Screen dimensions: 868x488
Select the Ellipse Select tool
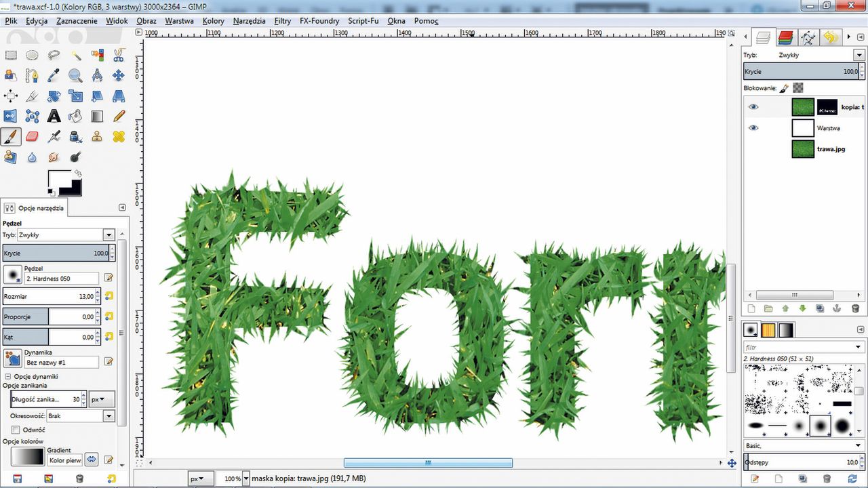pos(32,56)
